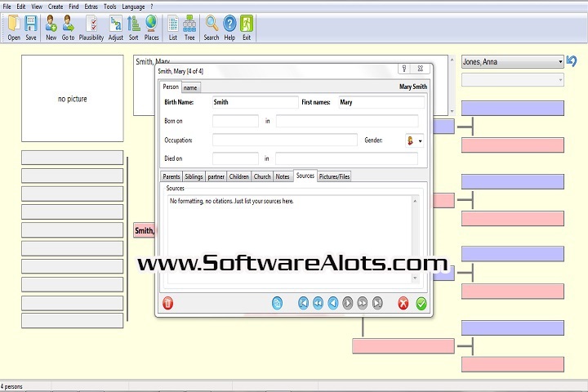Click the Open folder icon in toolbar
Viewport: 588px width, 392px height.
[x=14, y=28]
